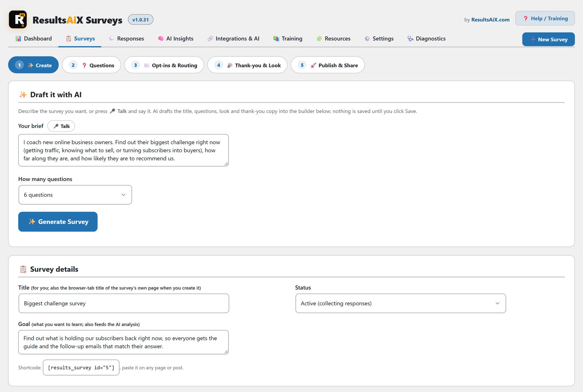Viewport: 583px width, 392px height.
Task: Click the Goal text area
Action: pos(124,342)
